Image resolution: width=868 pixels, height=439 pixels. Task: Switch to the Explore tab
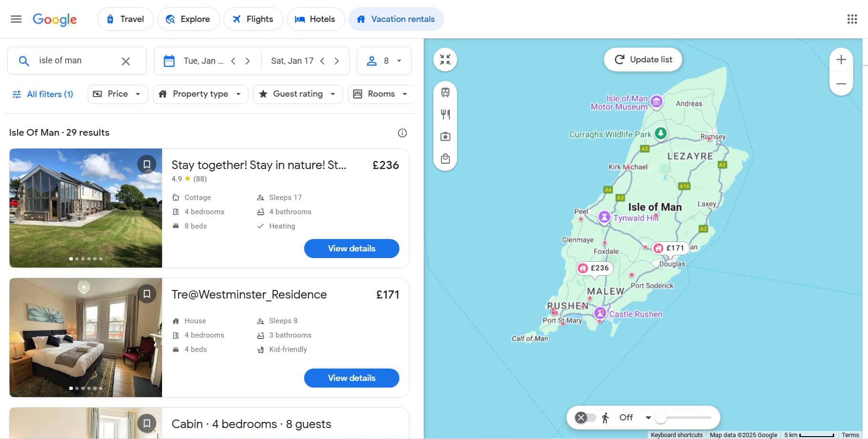click(x=188, y=19)
